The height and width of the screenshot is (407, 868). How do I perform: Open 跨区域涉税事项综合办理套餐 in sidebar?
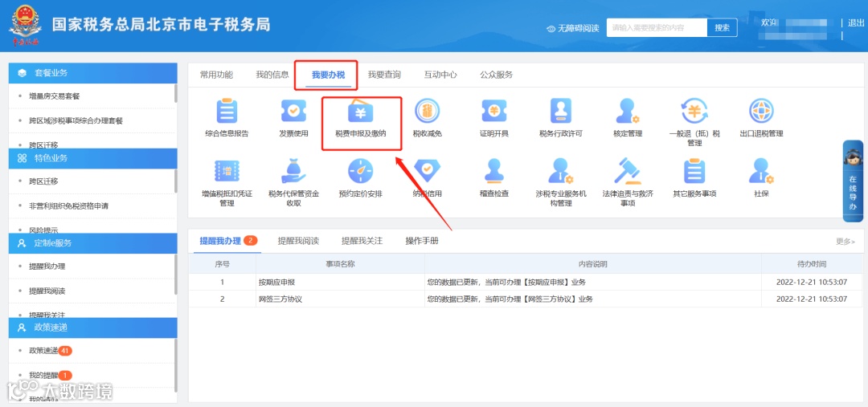tap(76, 120)
